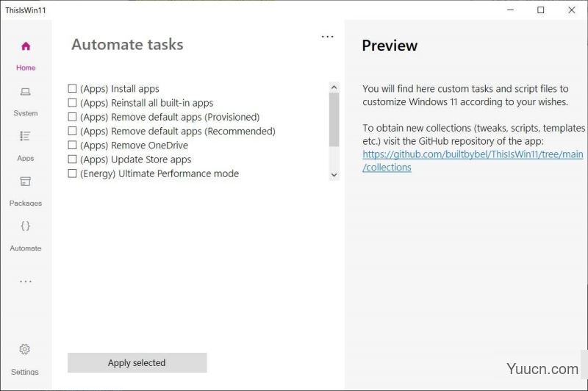Image resolution: width=588 pixels, height=391 pixels.
Task: Click the task list scroll down arrow
Action: [x=334, y=175]
